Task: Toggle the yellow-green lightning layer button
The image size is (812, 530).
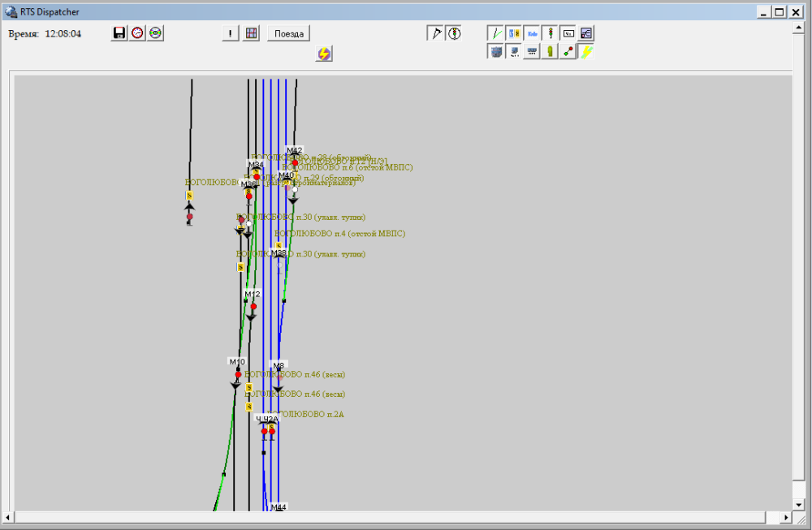Action: 585,51
